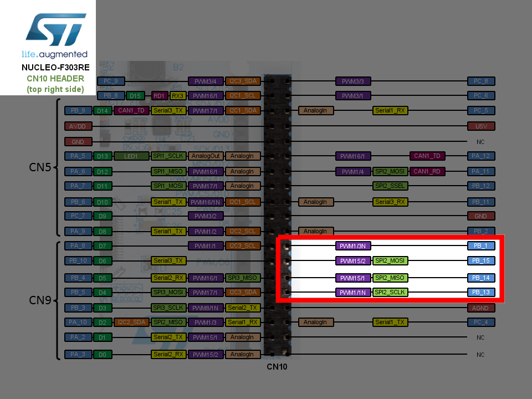Toggle the GND pin label in CN5
Image resolution: width=532 pixels, height=399 pixels.
78,141
